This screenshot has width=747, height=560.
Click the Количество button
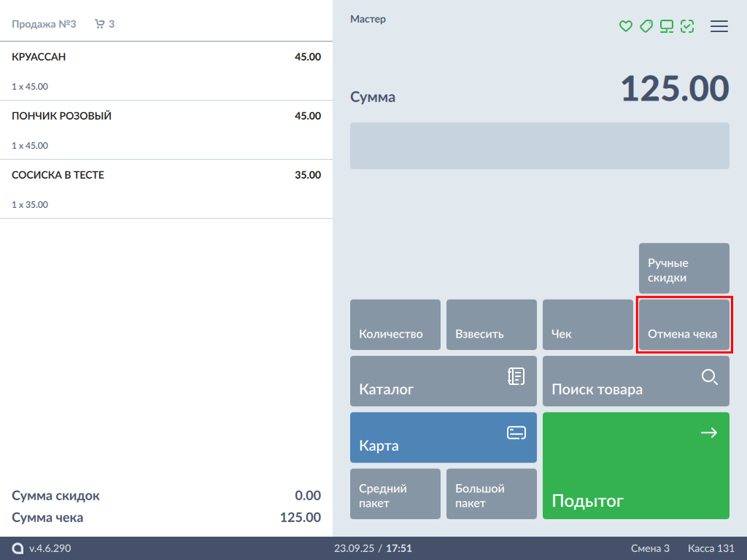pos(395,324)
